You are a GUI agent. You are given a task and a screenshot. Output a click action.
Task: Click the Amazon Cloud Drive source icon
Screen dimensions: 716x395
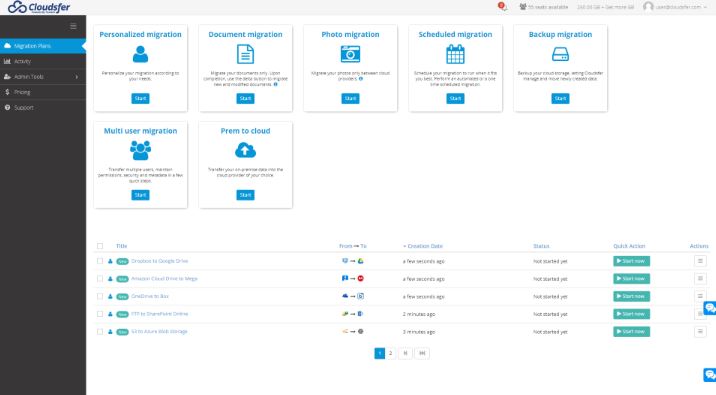[x=345, y=279]
